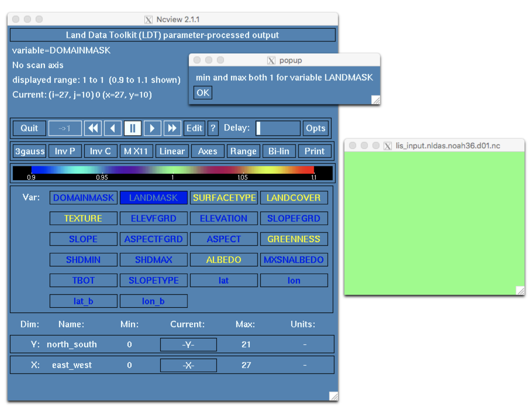
Task: Select the lon variable
Action: (294, 280)
